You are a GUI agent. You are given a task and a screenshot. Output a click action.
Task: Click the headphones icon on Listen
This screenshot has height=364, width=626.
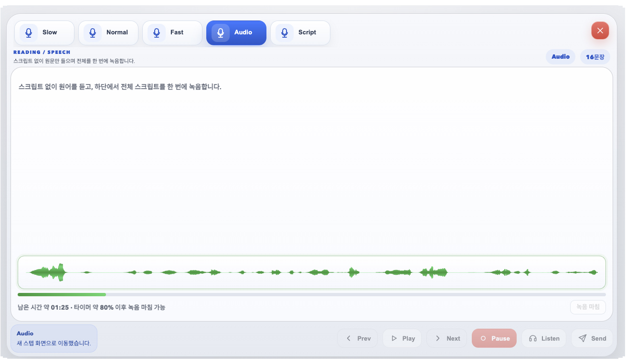533,339
